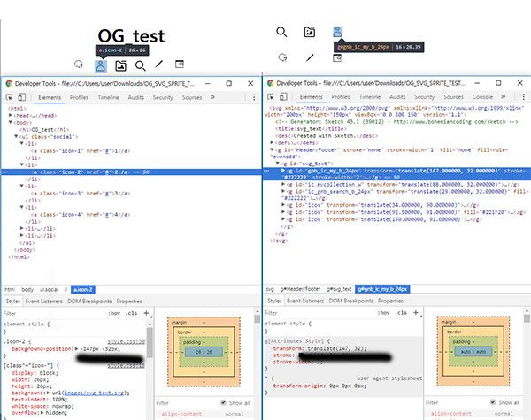531x420 pixels.
Task: Open style.css:30 source link for .icon-2
Action: pyautogui.click(x=126, y=342)
